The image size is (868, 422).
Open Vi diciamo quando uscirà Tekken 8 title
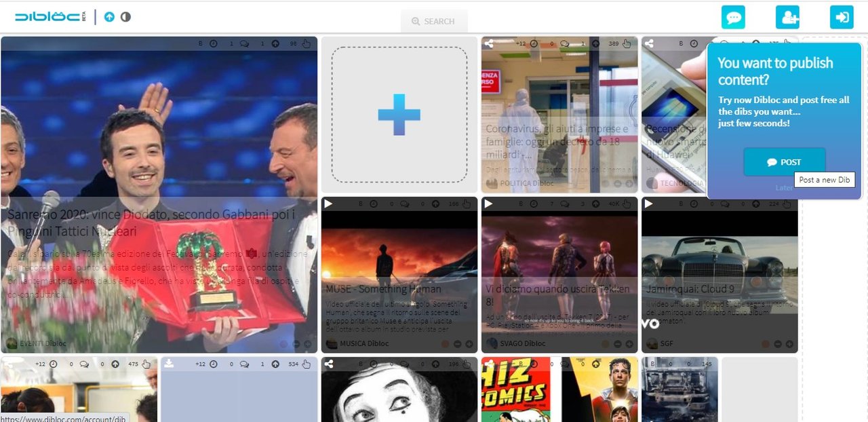tap(557, 295)
